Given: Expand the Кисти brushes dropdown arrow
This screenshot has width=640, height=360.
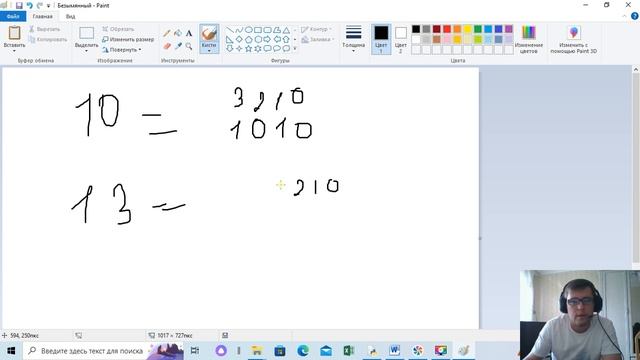Looking at the screenshot, I should pos(209,51).
